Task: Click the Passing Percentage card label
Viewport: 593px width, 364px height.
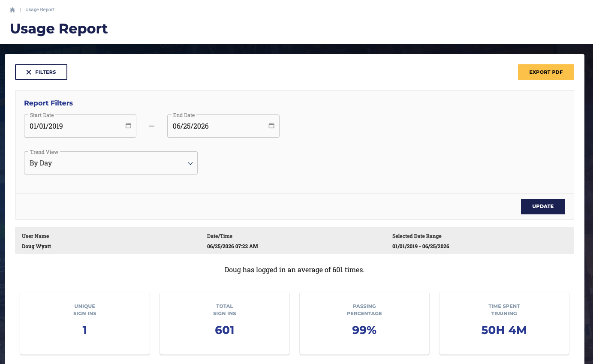Action: tap(364, 310)
